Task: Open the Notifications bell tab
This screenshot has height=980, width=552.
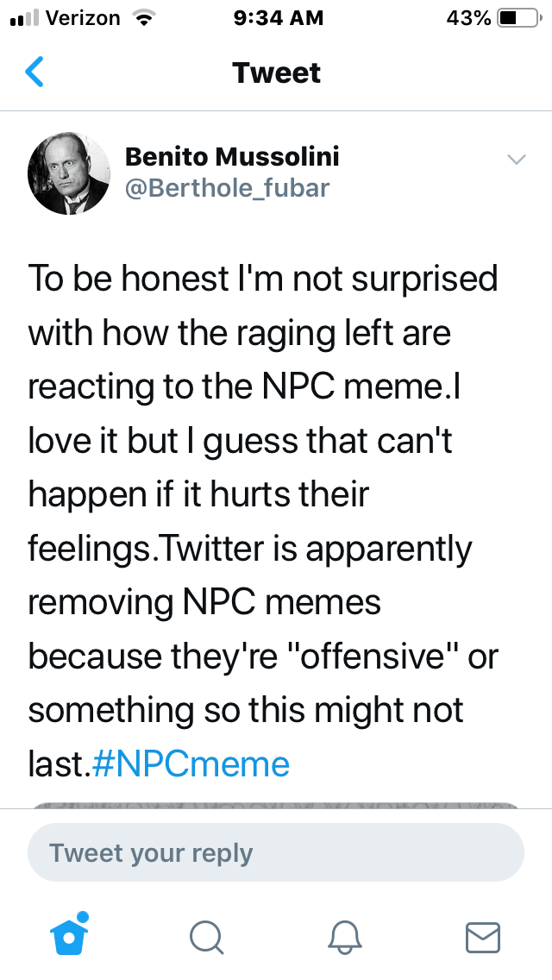Action: (345, 938)
